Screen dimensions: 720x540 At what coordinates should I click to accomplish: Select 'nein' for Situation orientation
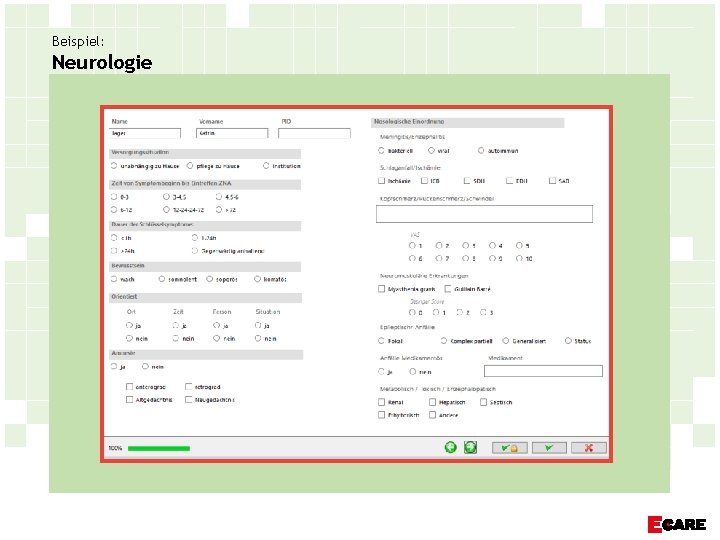pos(258,338)
